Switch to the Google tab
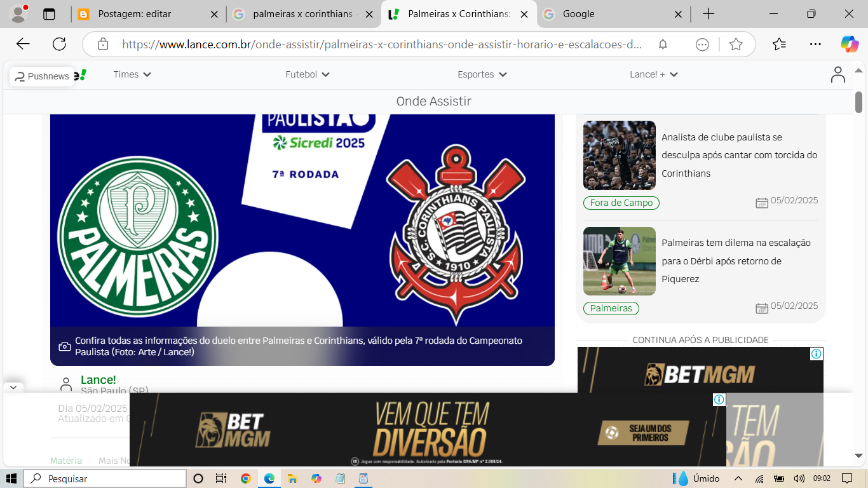This screenshot has height=488, width=868. 614,14
